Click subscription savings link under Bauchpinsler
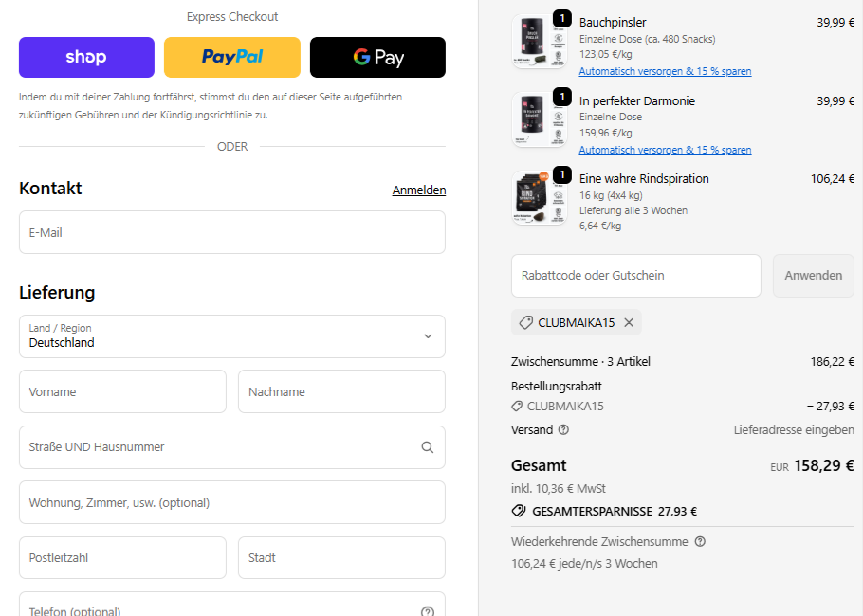 tap(665, 72)
